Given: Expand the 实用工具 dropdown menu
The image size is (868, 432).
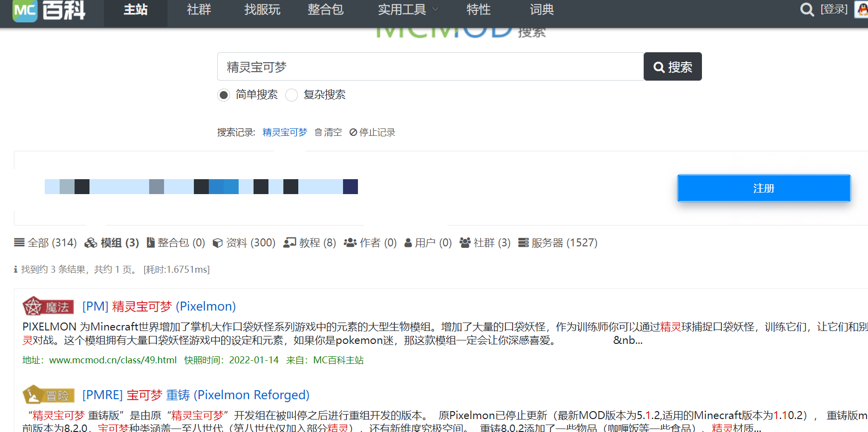Looking at the screenshot, I should 408,10.
